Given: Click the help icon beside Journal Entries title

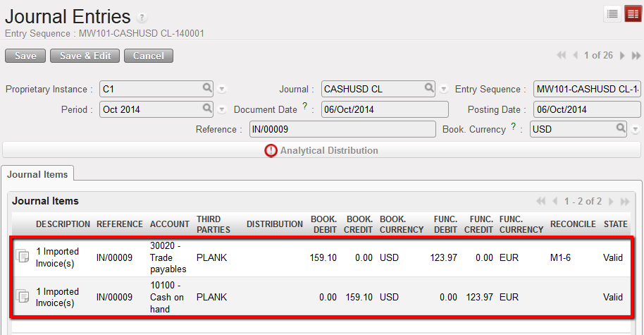Looking at the screenshot, I should tap(142, 18).
